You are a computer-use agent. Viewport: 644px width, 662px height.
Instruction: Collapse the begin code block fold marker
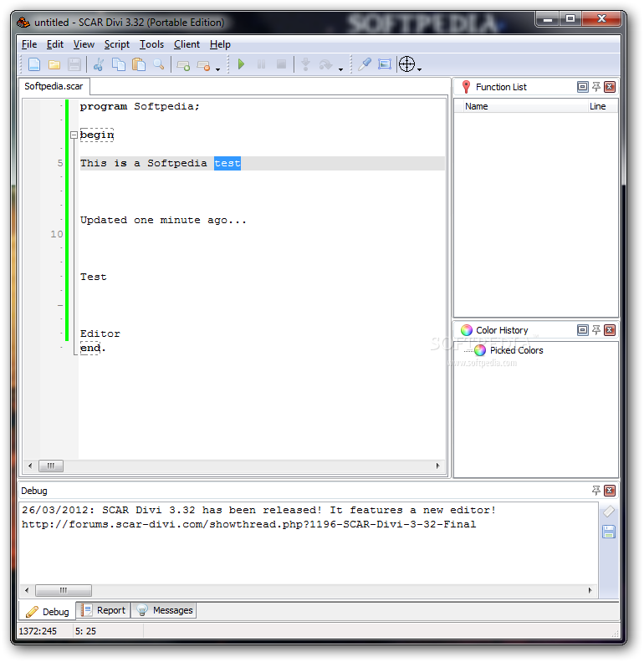click(x=74, y=135)
